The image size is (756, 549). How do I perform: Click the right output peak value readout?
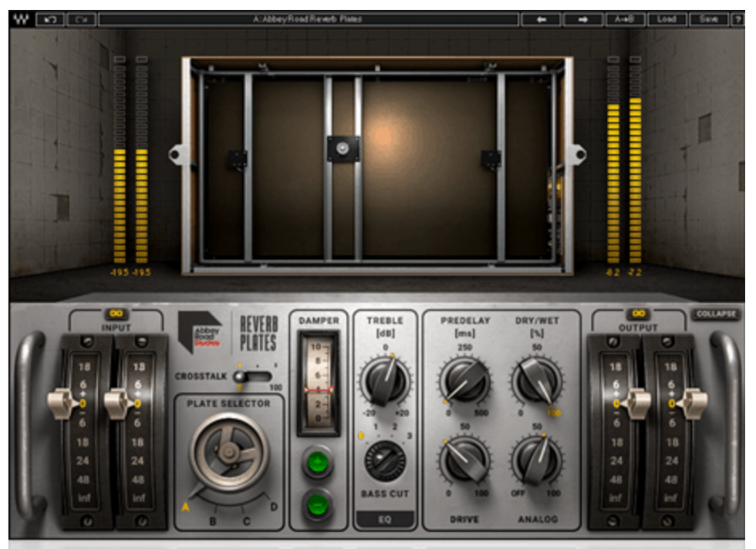point(635,272)
